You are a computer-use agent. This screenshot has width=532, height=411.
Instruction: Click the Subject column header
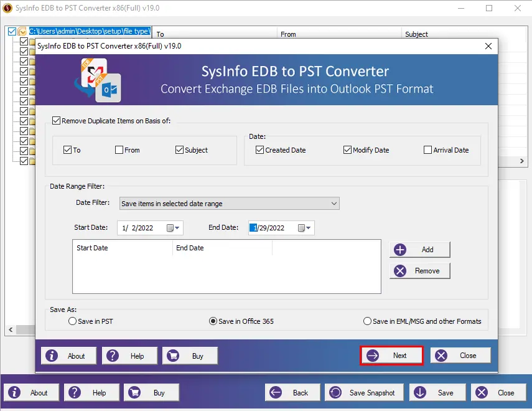(416, 34)
